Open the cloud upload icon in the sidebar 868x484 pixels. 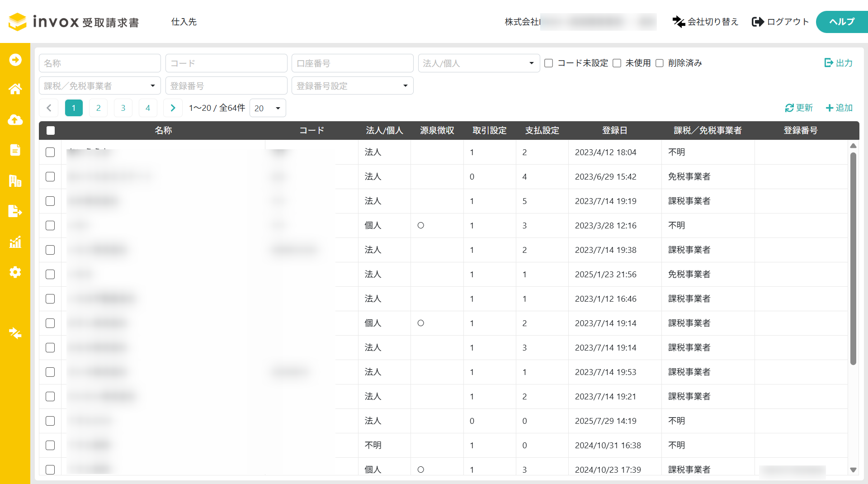click(15, 120)
